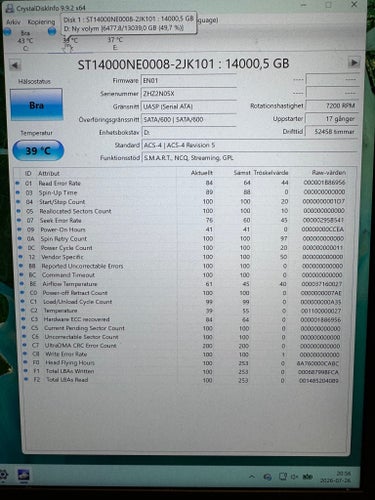Click status dot of Total LBAs Read row
The height and width of the screenshot is (500, 375).
[26, 379]
